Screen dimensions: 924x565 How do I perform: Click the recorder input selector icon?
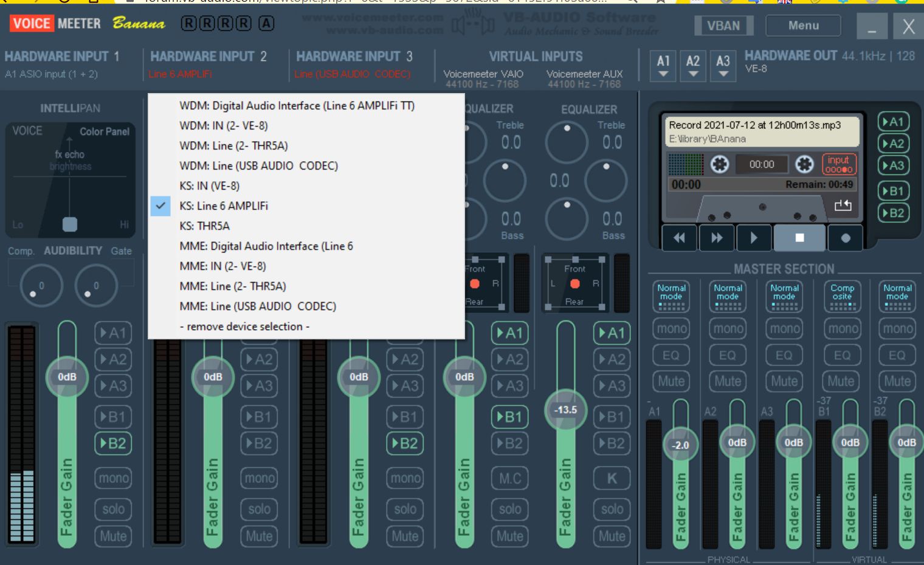point(839,164)
